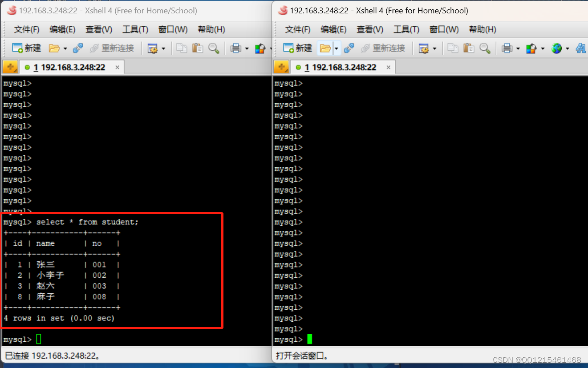Image resolution: width=588 pixels, height=368 pixels.
Task: Click the paste clipboard icon in right window
Action: (x=469, y=48)
